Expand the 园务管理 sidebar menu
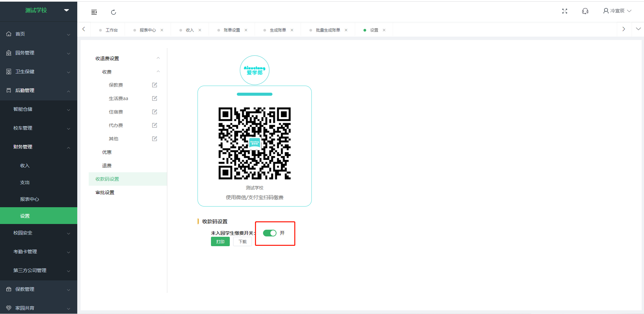The height and width of the screenshot is (314, 644). pos(39,53)
